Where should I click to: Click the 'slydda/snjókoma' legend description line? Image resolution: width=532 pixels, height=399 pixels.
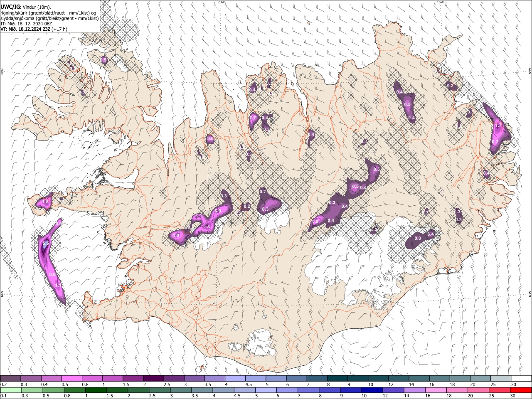point(49,18)
